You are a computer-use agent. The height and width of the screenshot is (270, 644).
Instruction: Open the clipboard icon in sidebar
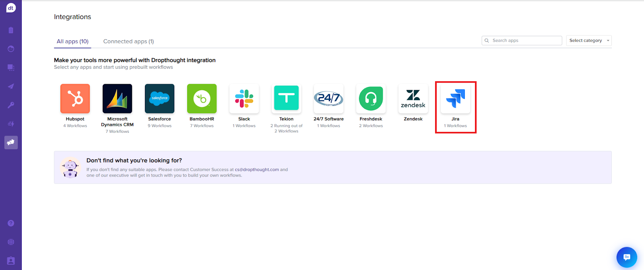11,30
